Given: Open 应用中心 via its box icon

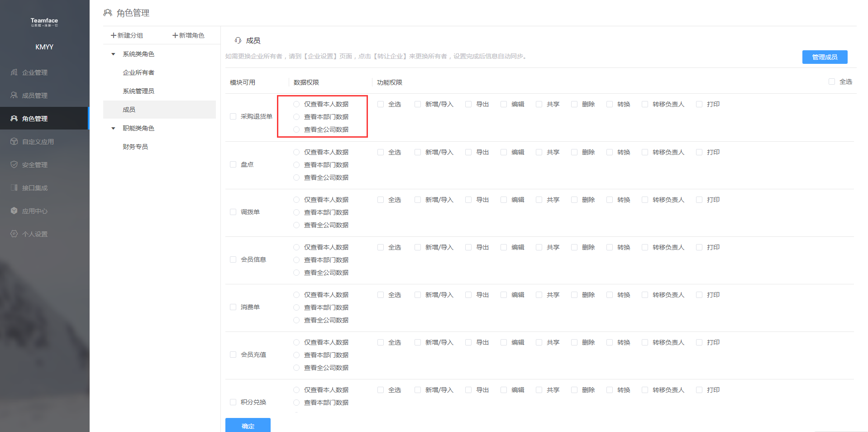Looking at the screenshot, I should click(14, 211).
